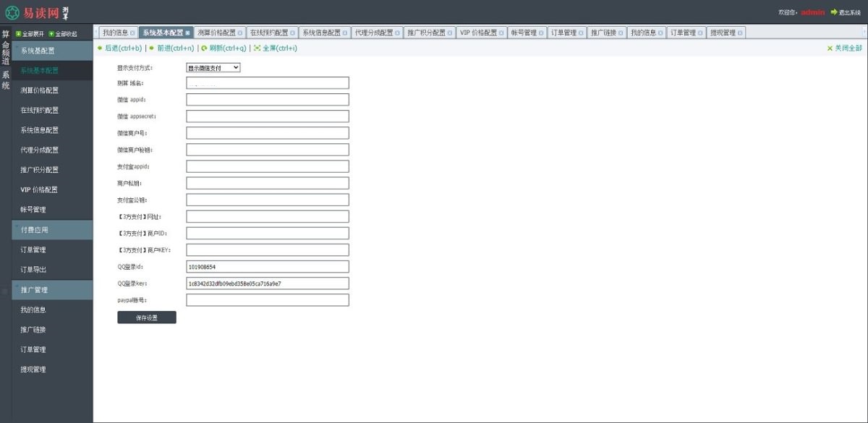Open the 显示支付方式 dropdown
Viewport: 868px width, 423px height.
click(213, 67)
